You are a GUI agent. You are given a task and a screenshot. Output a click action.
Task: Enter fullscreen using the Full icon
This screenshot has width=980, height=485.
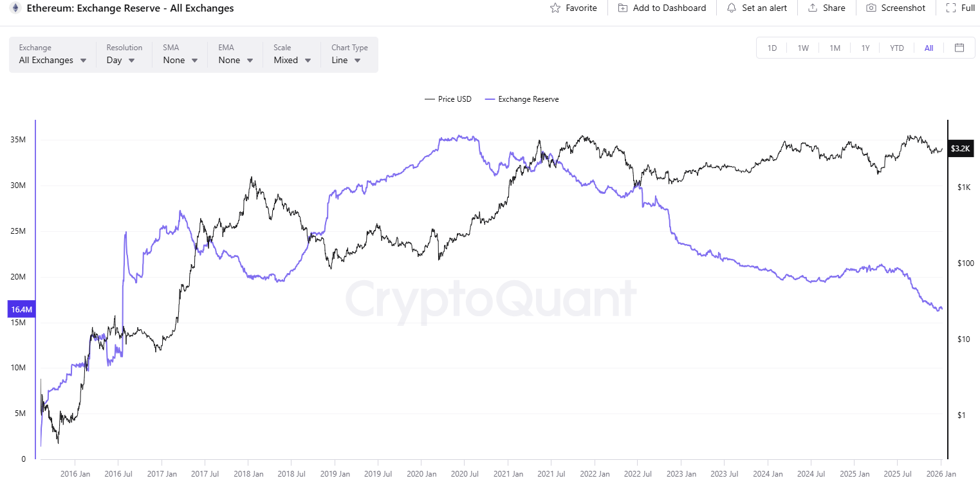click(950, 8)
